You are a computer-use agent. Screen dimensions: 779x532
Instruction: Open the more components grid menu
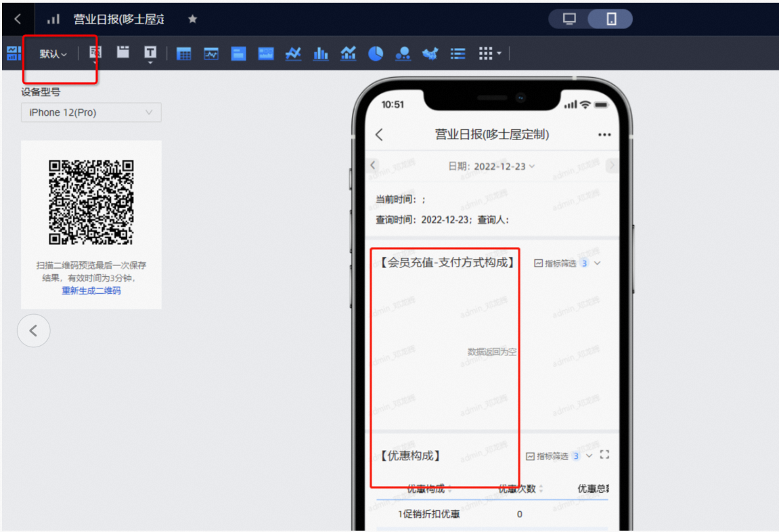tap(489, 54)
